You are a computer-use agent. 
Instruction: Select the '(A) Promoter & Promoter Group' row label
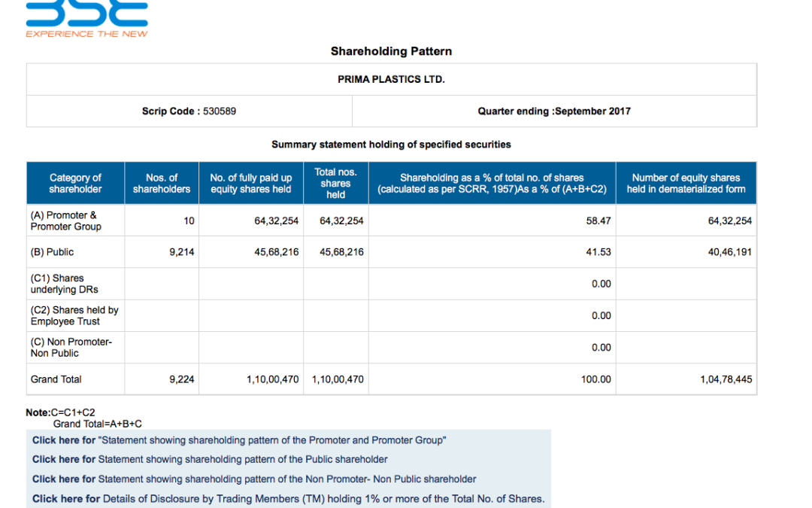(65, 221)
